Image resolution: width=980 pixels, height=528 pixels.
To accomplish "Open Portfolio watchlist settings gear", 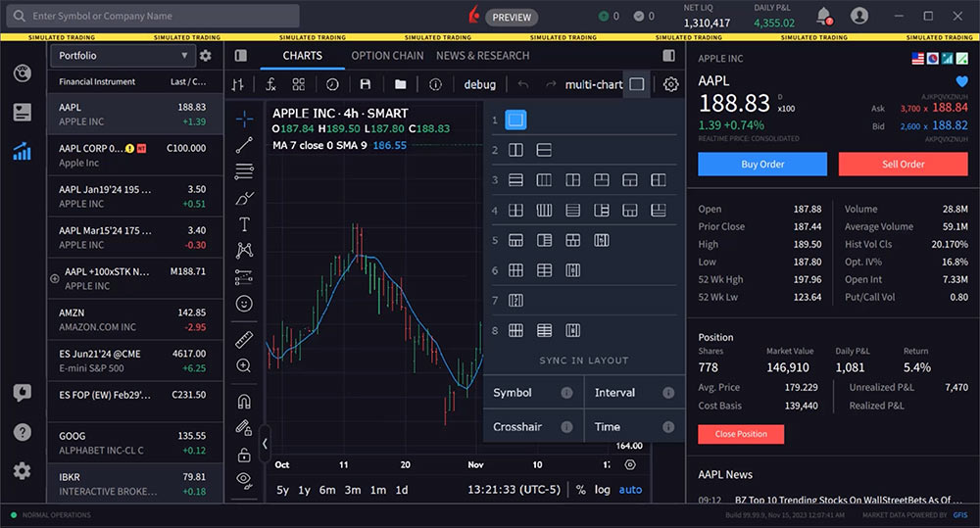I will coord(205,56).
